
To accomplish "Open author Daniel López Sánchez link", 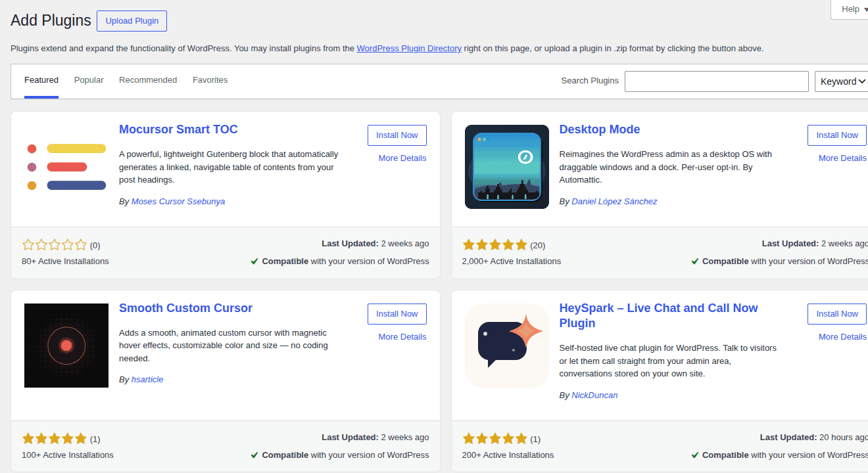I will coord(614,202).
